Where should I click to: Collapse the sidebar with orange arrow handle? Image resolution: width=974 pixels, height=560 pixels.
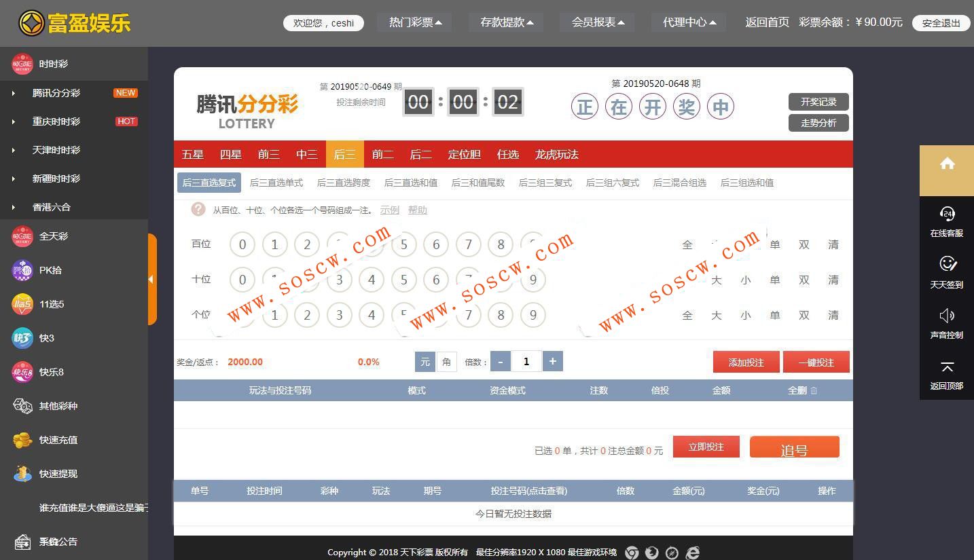(x=152, y=279)
